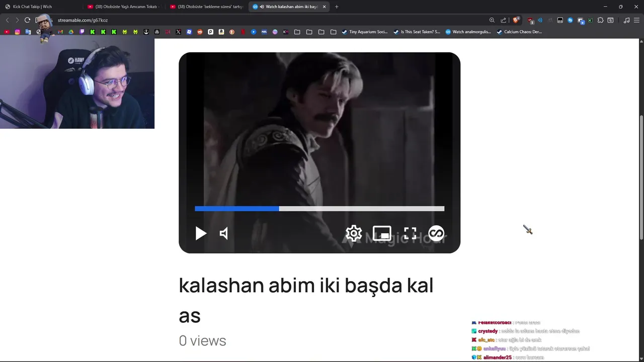Click the share page icon
This screenshot has height=362, width=644.
click(x=504, y=20)
